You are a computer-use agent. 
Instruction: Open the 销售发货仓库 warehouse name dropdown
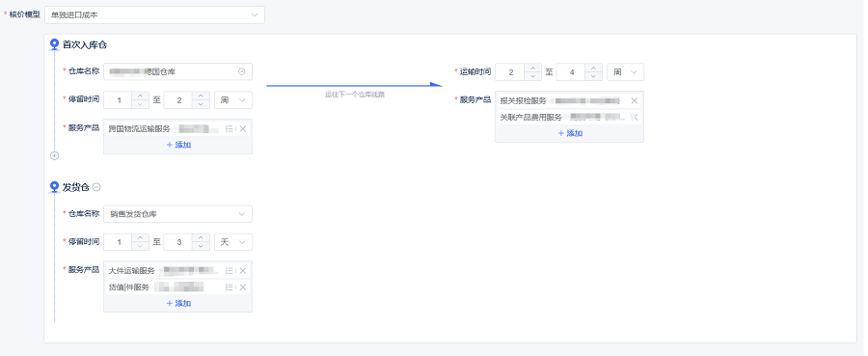[x=177, y=214]
